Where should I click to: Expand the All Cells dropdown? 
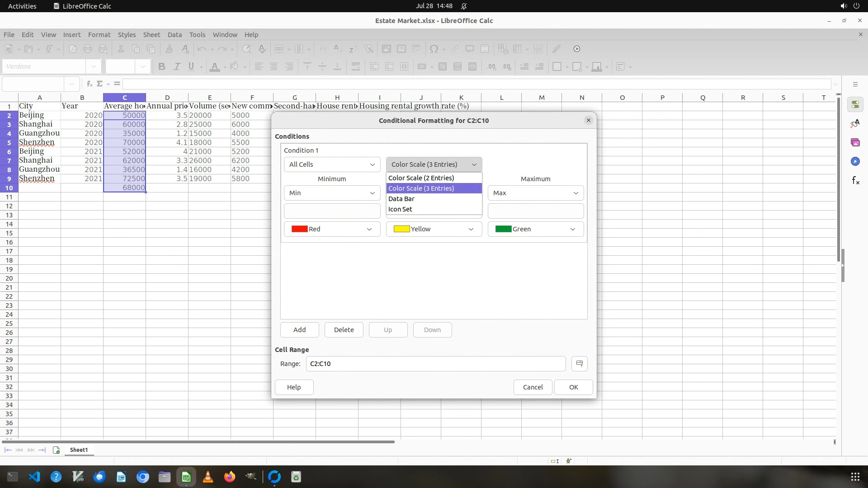331,164
